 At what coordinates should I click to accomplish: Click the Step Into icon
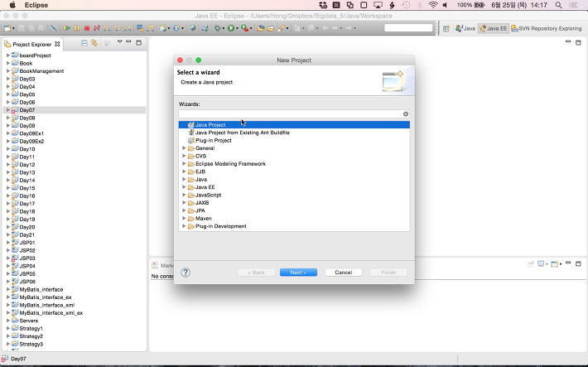[107, 28]
